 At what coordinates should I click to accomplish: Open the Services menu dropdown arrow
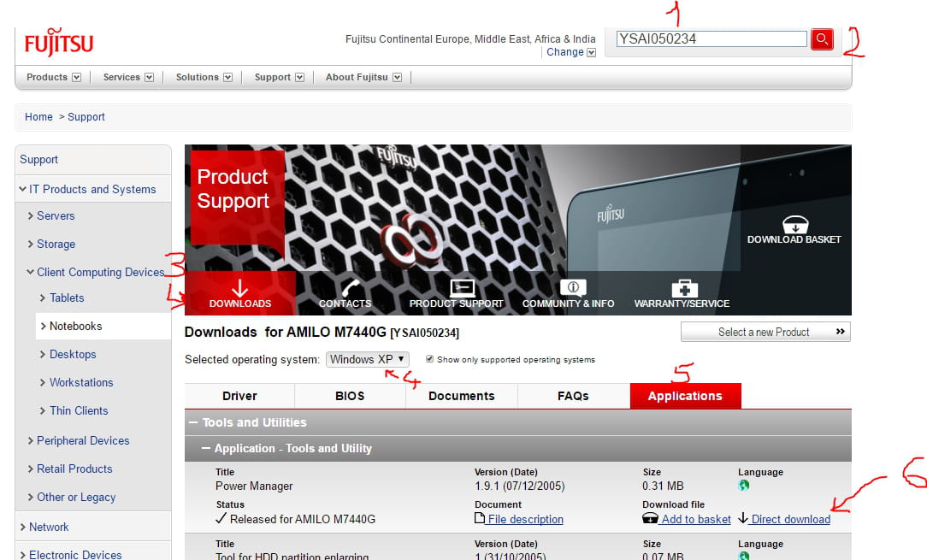pyautogui.click(x=149, y=78)
